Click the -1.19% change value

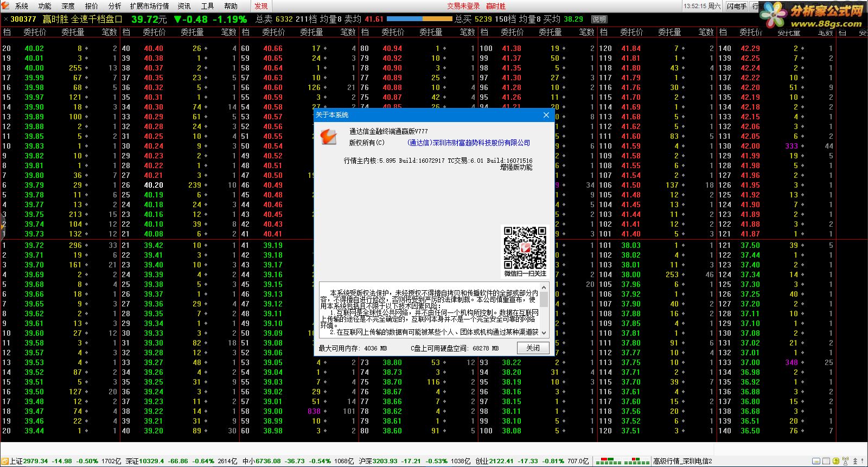[229, 19]
